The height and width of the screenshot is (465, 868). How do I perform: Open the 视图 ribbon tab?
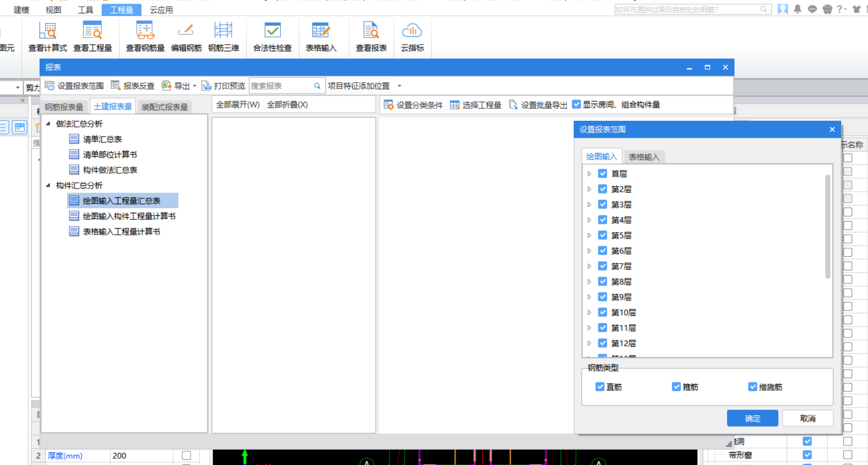pos(53,10)
